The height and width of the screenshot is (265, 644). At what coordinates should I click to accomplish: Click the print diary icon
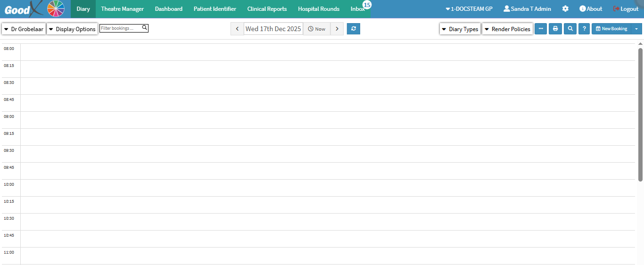tap(555, 29)
